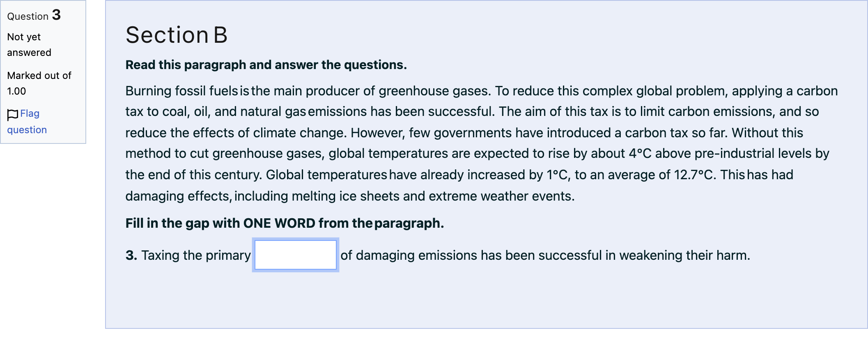Screen dimensions: 868x342
Task: Select the Question 3 number label
Action: click(x=34, y=16)
